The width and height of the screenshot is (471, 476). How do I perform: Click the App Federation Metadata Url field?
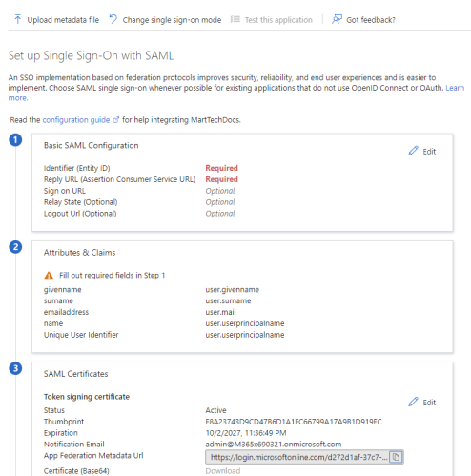tap(297, 457)
